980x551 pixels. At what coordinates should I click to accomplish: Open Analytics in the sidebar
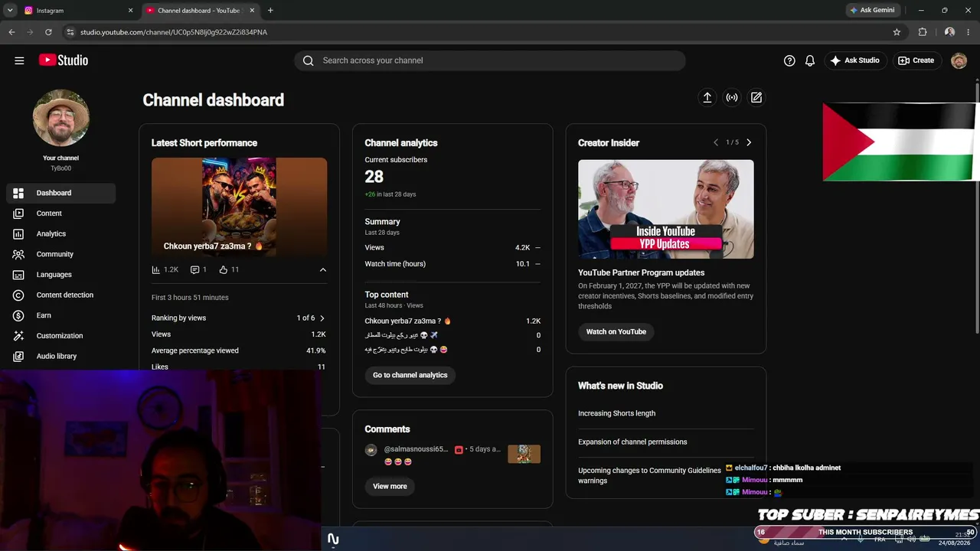(x=61, y=234)
